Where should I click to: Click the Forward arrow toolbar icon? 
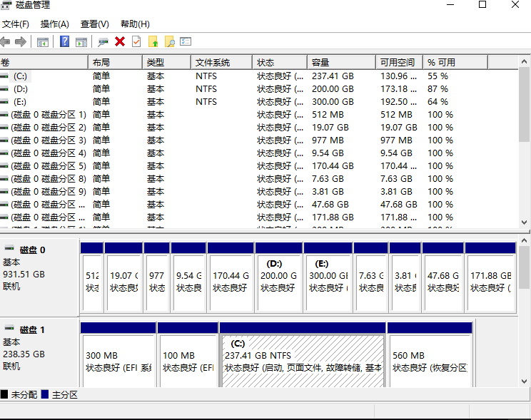21,41
